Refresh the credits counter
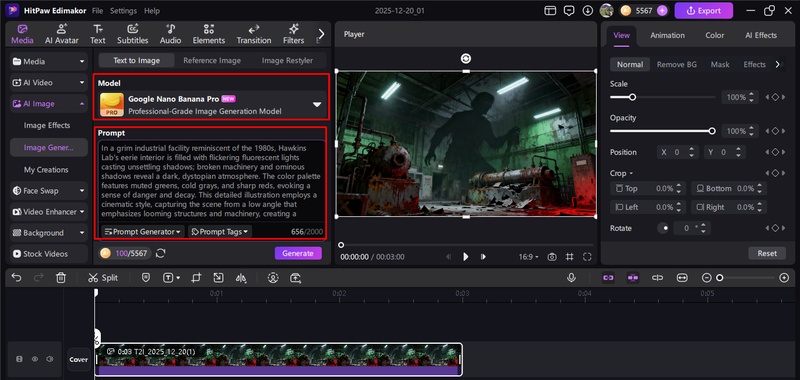 coord(161,253)
